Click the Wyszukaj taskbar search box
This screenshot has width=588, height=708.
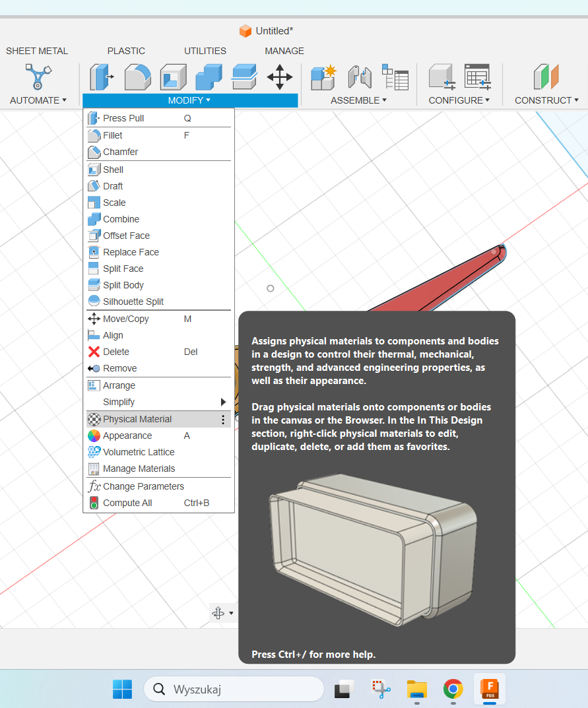pos(234,689)
